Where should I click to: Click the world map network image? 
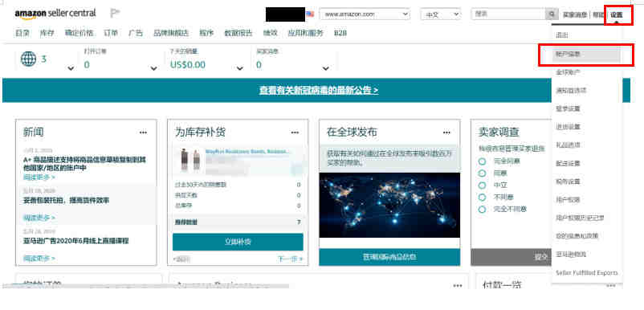tap(389, 205)
